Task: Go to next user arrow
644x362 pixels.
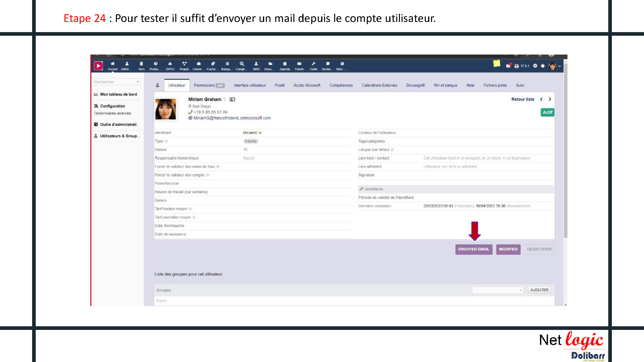Action: pyautogui.click(x=550, y=99)
